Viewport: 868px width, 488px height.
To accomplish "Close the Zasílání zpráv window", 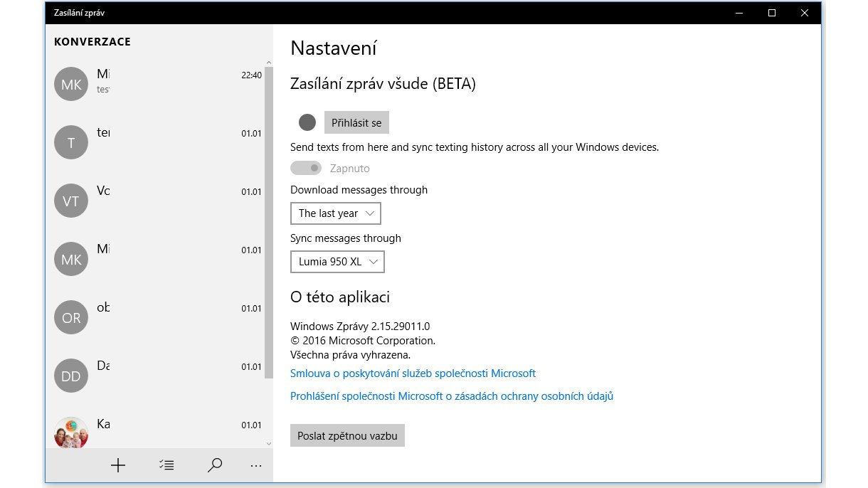I will (x=805, y=13).
